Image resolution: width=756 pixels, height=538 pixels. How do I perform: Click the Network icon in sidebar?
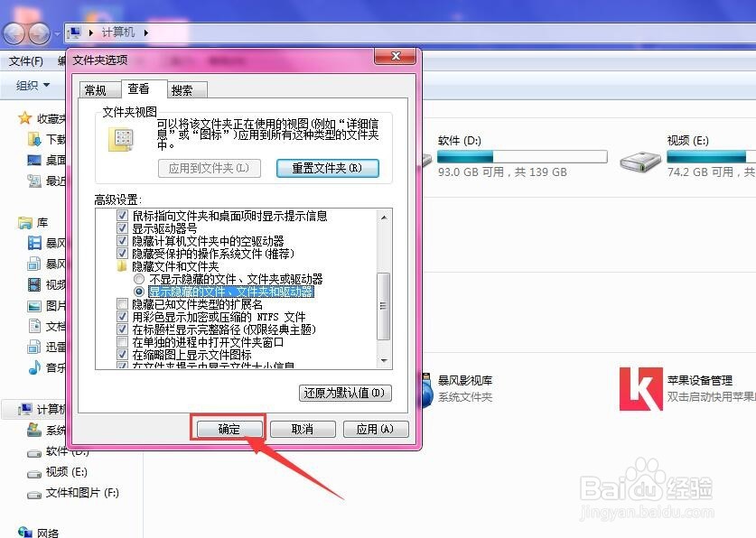25,532
